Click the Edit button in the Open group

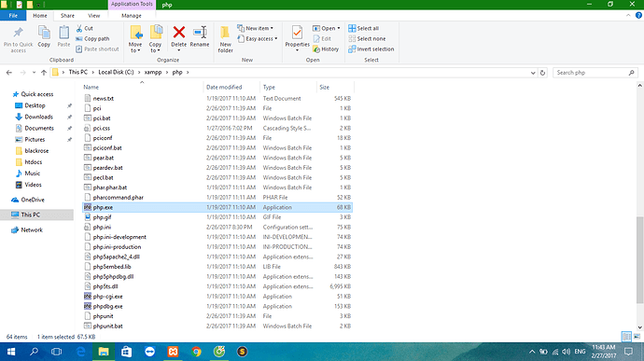tap(322, 38)
